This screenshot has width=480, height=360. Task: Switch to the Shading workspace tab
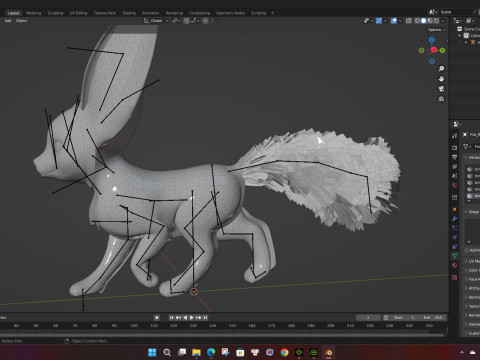[129, 13]
